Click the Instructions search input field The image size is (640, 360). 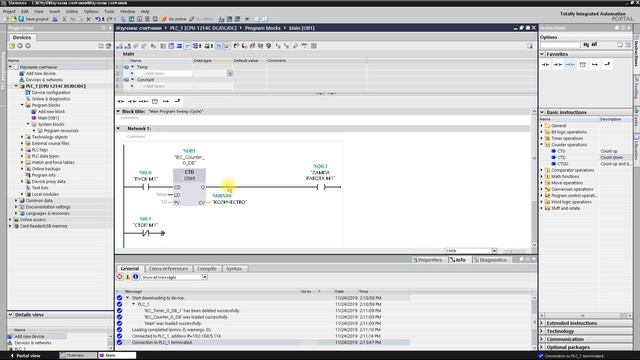click(x=560, y=45)
